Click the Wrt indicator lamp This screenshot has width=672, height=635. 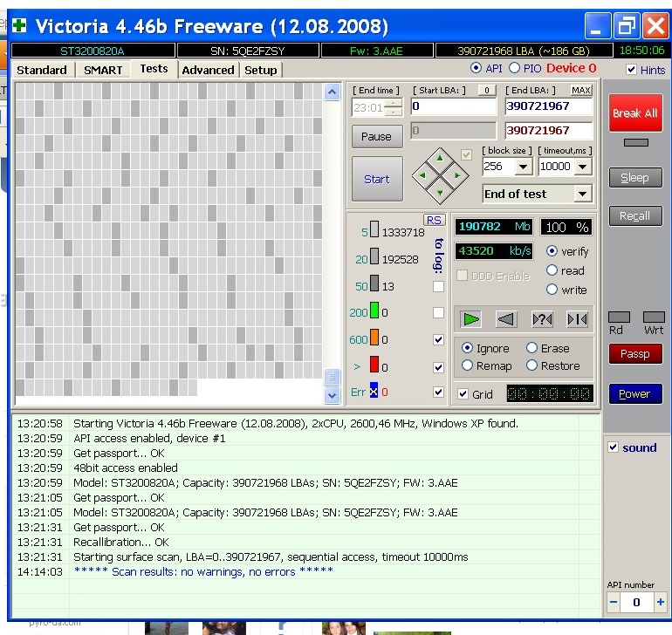(x=654, y=317)
